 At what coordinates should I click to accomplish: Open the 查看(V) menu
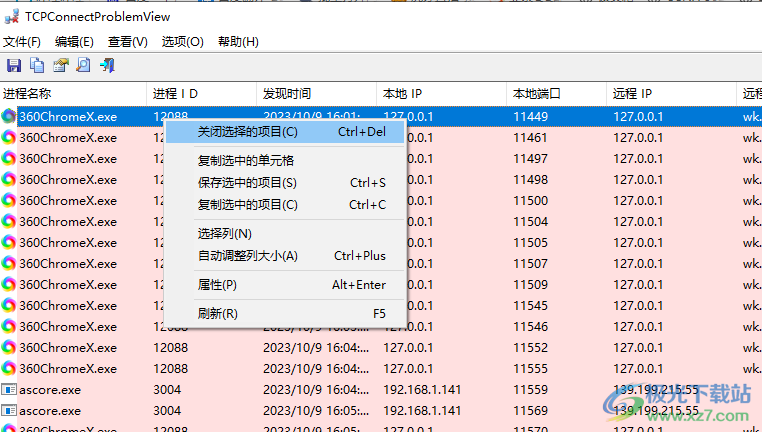(x=127, y=42)
